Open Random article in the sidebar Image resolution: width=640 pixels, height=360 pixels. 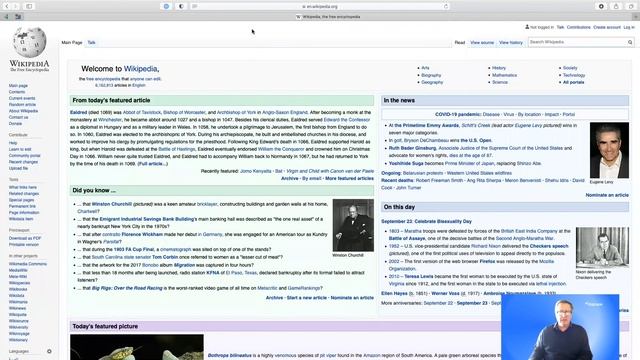[x=22, y=104]
